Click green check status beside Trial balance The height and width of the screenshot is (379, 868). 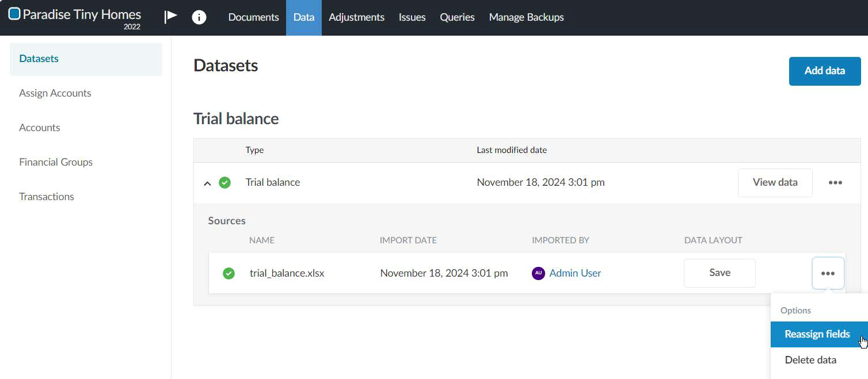click(x=225, y=183)
